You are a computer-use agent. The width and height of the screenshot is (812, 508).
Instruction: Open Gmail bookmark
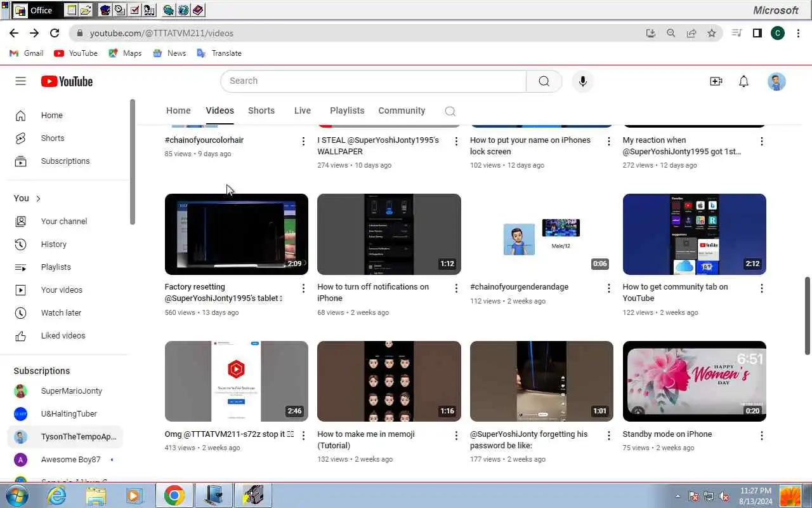(27, 53)
